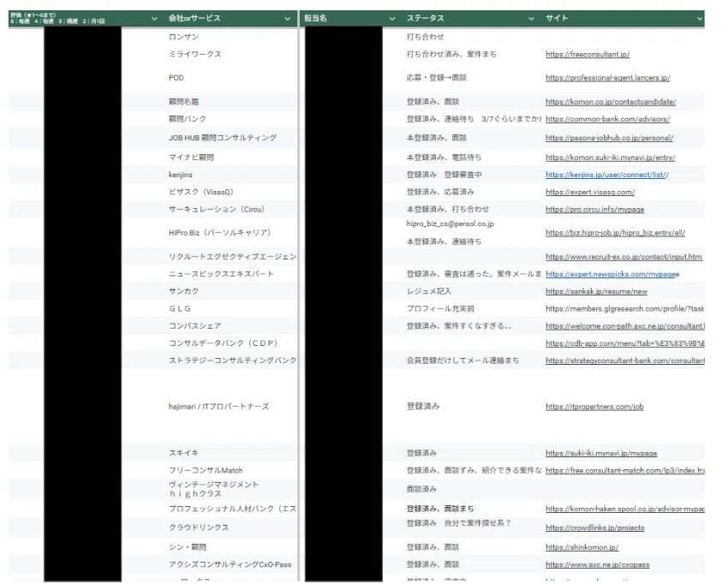Select the クラウドリンクス company cell

click(x=198, y=527)
